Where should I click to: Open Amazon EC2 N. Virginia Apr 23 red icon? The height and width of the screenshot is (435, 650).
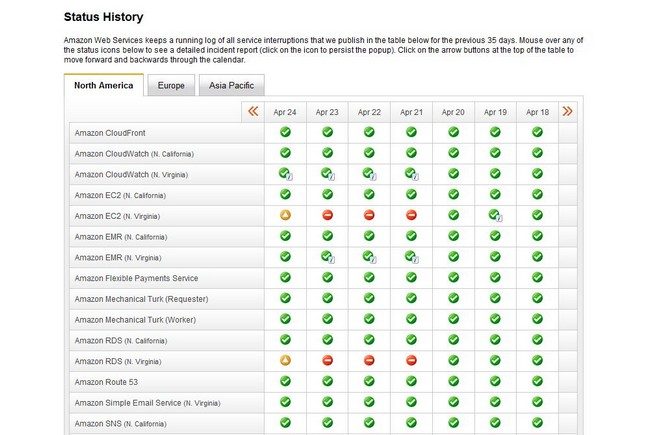pyautogui.click(x=327, y=215)
